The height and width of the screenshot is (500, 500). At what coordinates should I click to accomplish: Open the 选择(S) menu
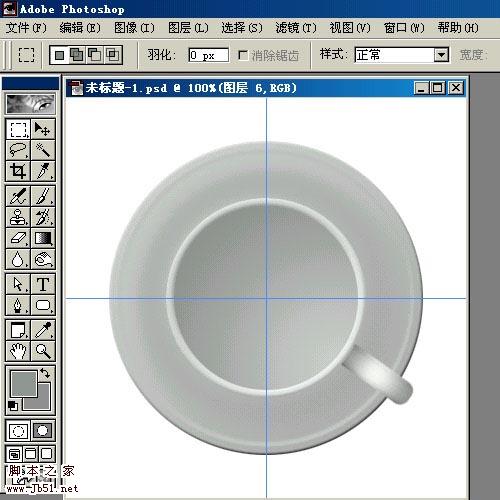[x=242, y=28]
